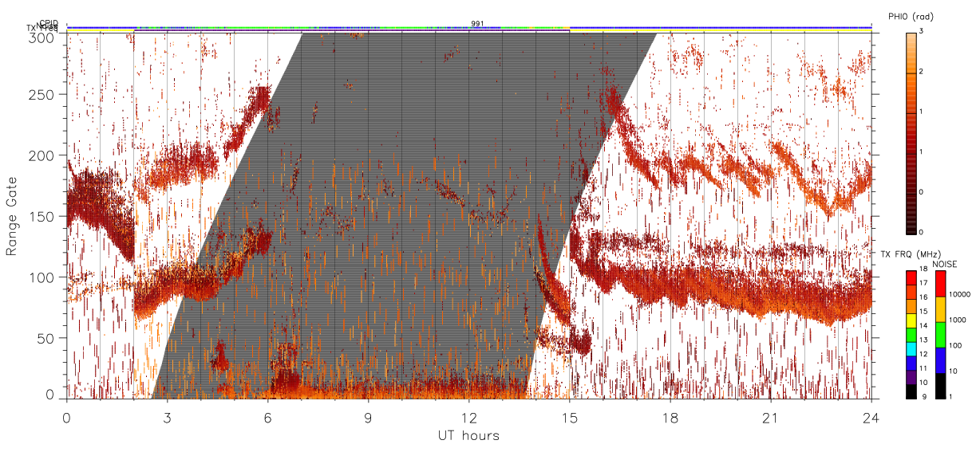980x452 pixels.
Task: Click the '13' label in TX FRQ legend
Action: click(x=925, y=340)
